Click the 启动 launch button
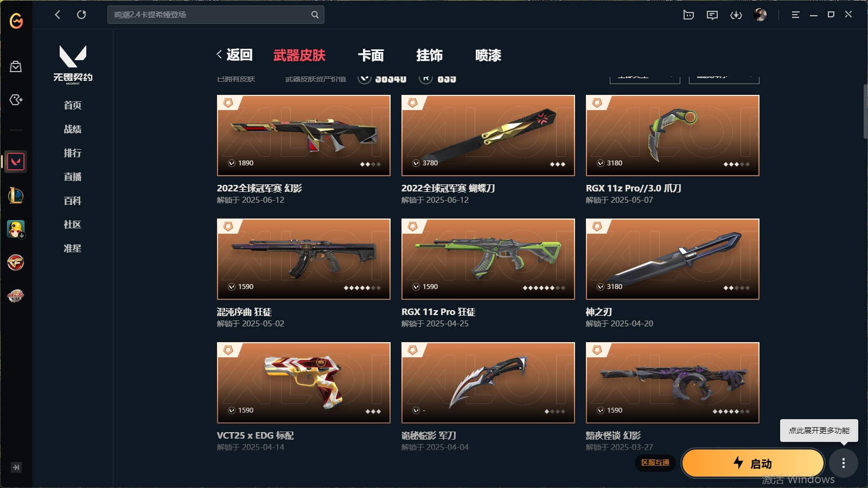This screenshot has height=488, width=868. coord(753,463)
